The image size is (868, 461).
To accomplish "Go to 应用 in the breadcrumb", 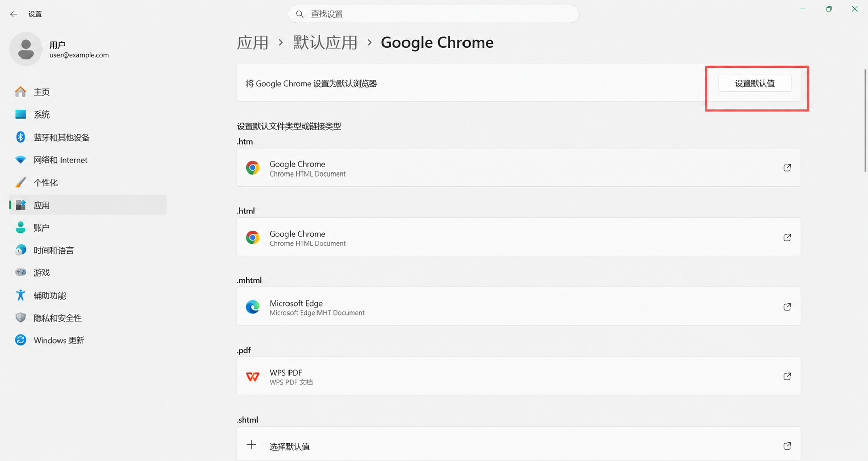I will 253,42.
